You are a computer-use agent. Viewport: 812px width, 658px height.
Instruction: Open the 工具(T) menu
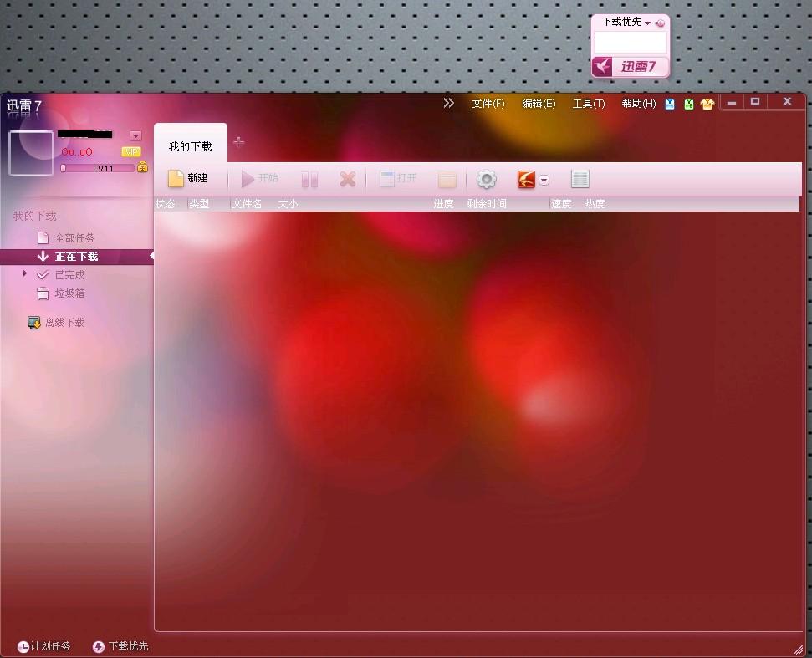588,104
